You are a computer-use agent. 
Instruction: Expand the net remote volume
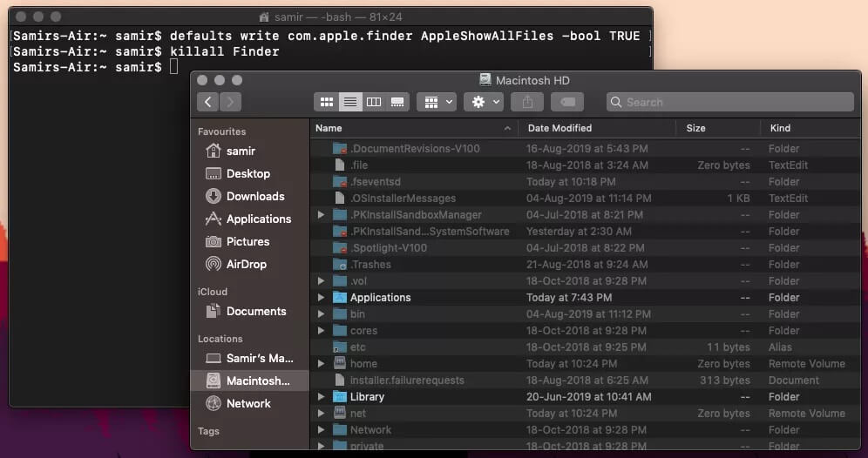(x=321, y=414)
